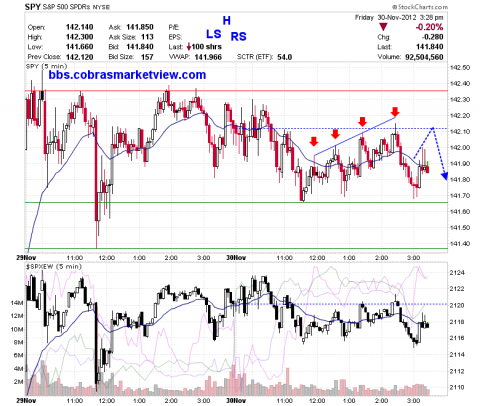Screen dimensions: 480x406
Task: Select the Open value 142.140
Action: [79, 27]
